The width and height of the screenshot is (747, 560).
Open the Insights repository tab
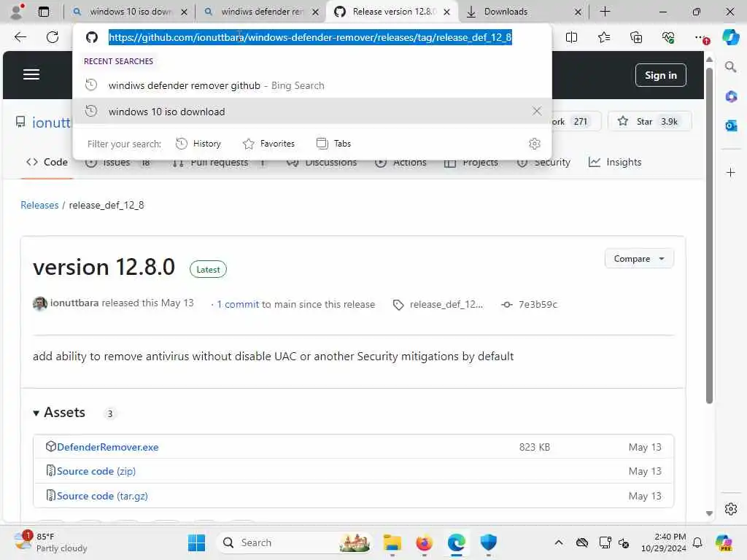(615, 163)
